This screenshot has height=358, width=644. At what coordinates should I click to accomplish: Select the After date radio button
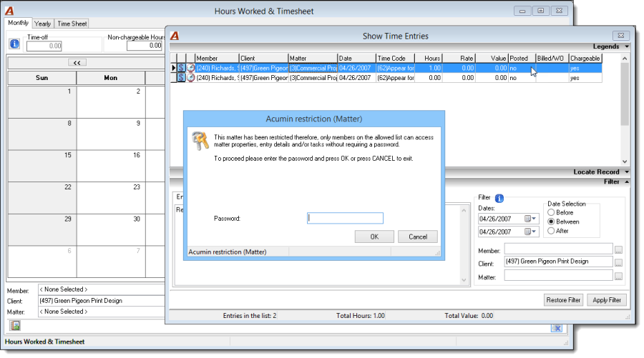(x=551, y=231)
